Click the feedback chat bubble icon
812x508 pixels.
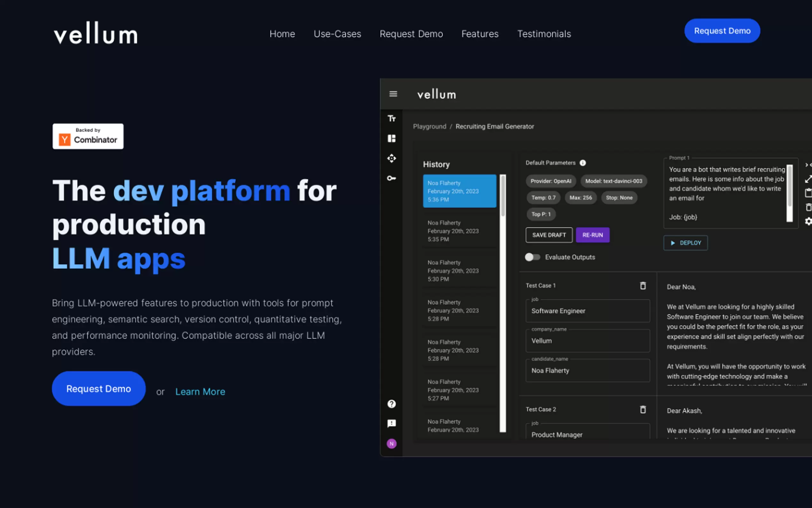(391, 423)
